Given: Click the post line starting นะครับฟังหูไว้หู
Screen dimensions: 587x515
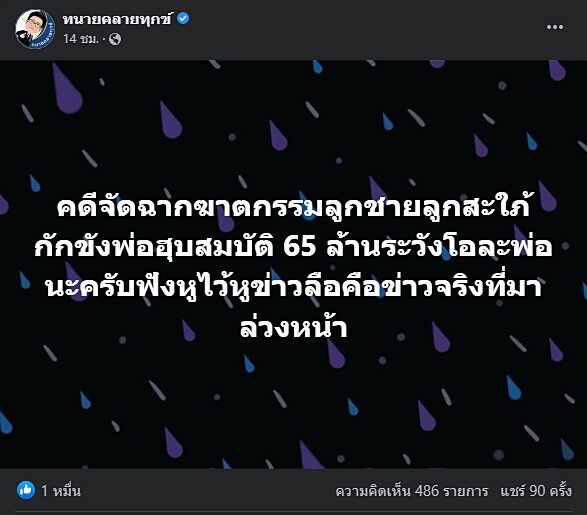Looking at the screenshot, I should pos(294,287).
